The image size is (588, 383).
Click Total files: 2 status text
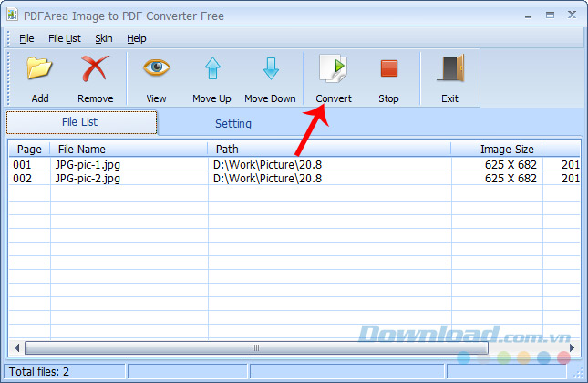pos(39,372)
